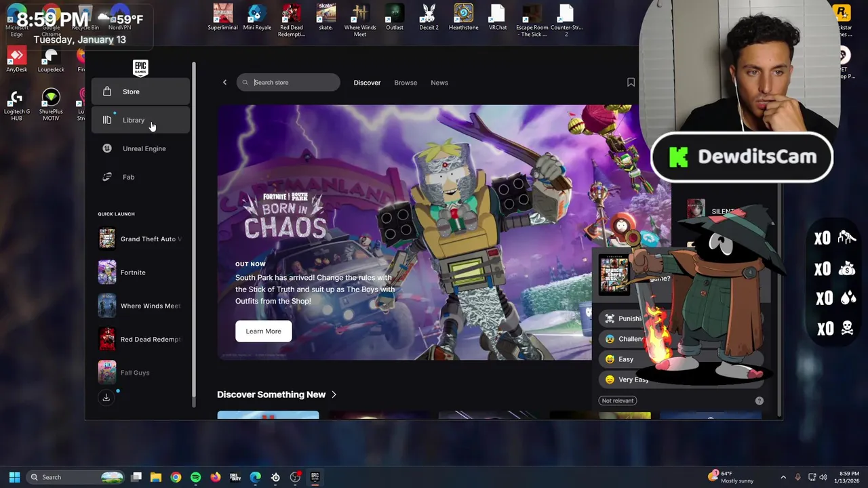Select ShurePlus MOTIV desktop icon

pos(51,105)
